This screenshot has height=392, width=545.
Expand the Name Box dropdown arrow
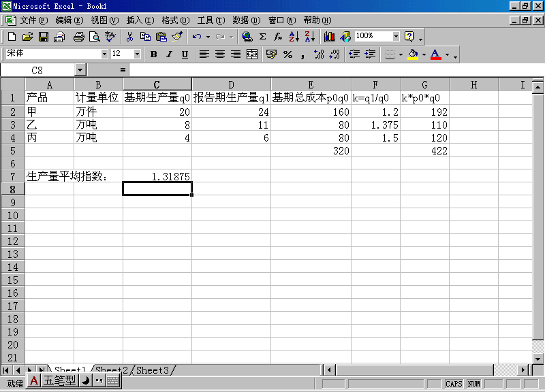point(80,69)
